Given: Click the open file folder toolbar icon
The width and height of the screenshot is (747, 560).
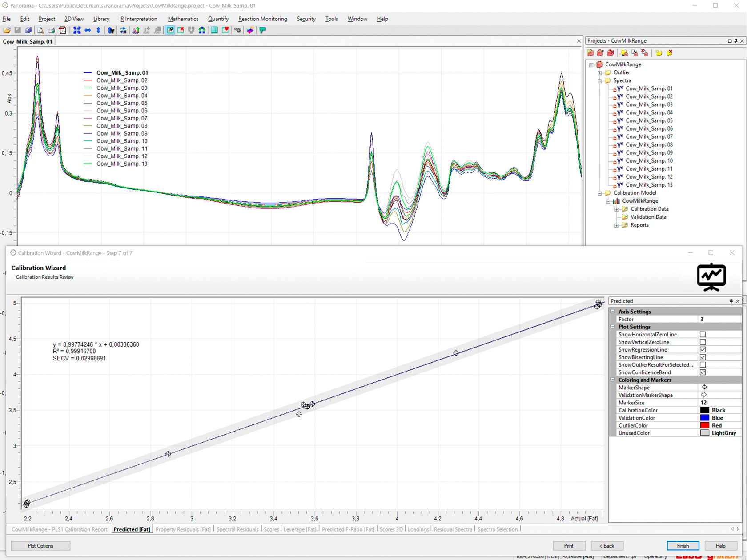Looking at the screenshot, I should pos(7,30).
